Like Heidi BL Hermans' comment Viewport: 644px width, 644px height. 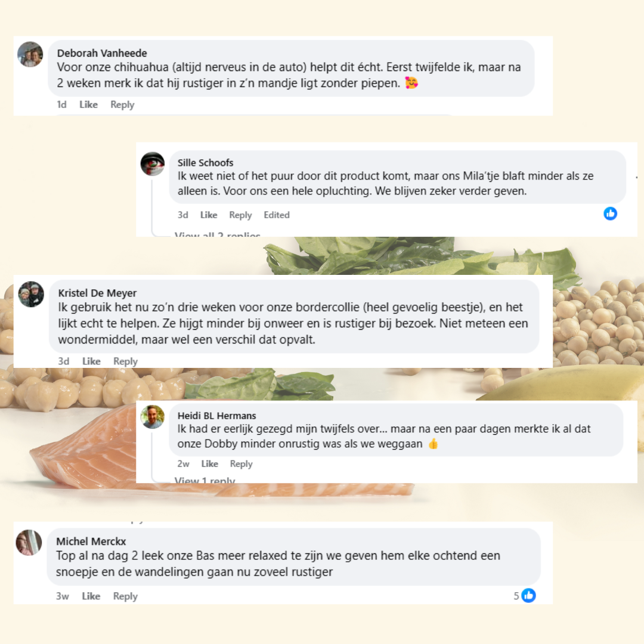pyautogui.click(x=209, y=463)
